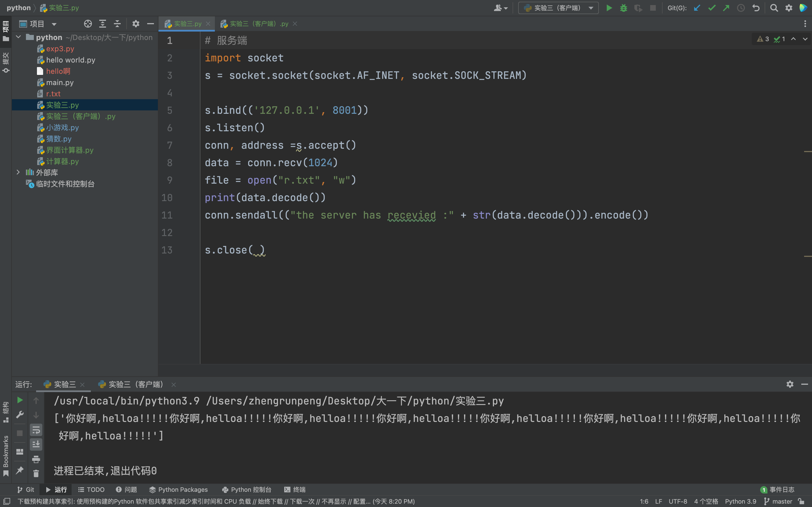
Task: Click warning stripe marker in editor scrollbar
Action: click(808, 152)
